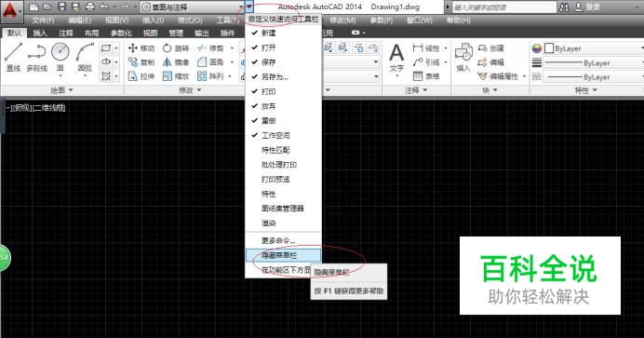This screenshot has height=338, width=644.
Task: Click the keyword search input field
Action: click(503, 7)
